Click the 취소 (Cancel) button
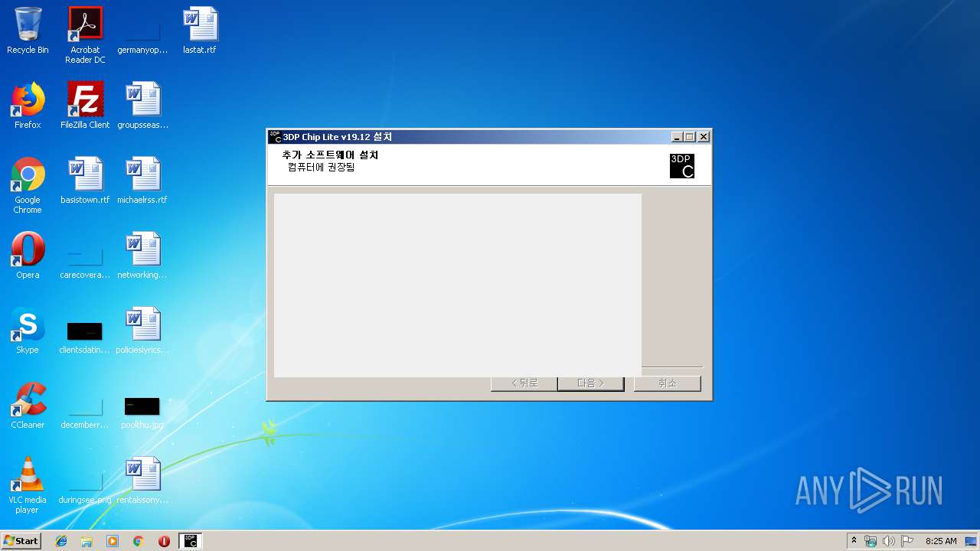The image size is (980, 551). [x=668, y=383]
